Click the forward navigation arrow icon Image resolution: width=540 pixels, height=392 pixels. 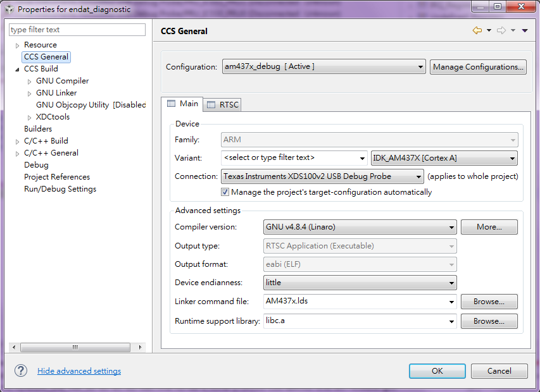[x=501, y=30]
